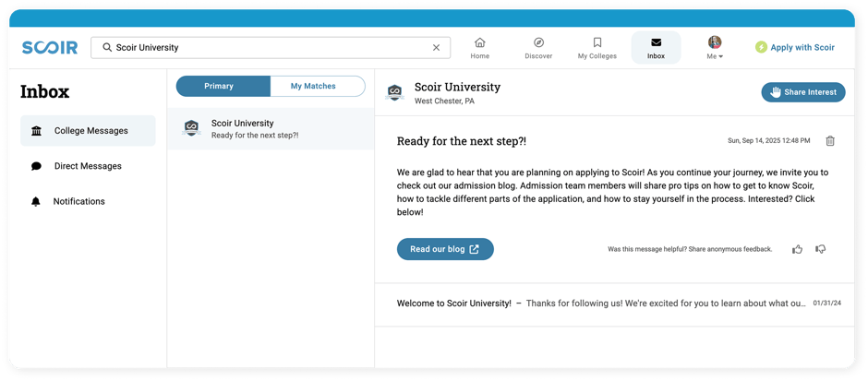Click the search magnifier icon

click(107, 48)
